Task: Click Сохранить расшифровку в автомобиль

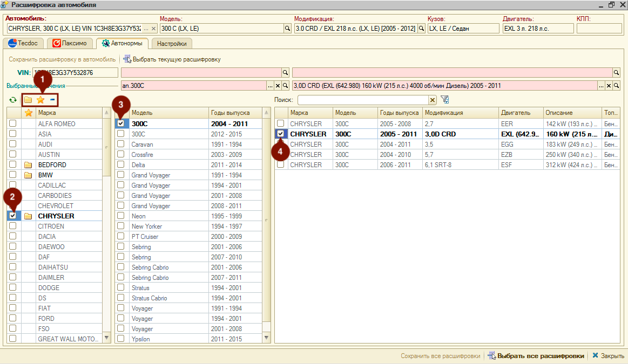Action: pyautogui.click(x=62, y=59)
